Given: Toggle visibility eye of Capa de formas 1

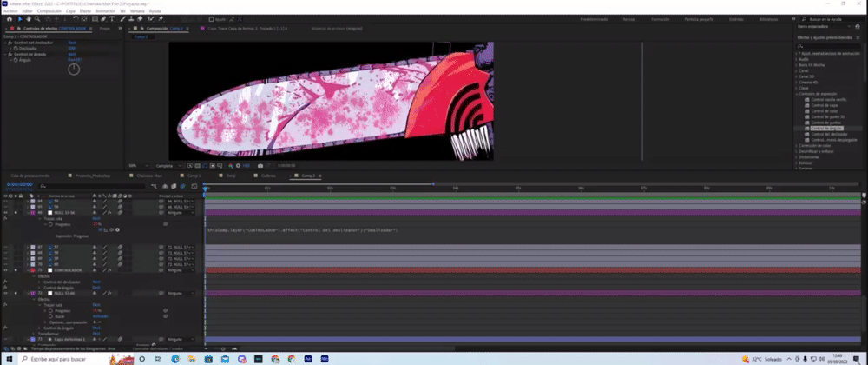Looking at the screenshot, I should 5,339.
